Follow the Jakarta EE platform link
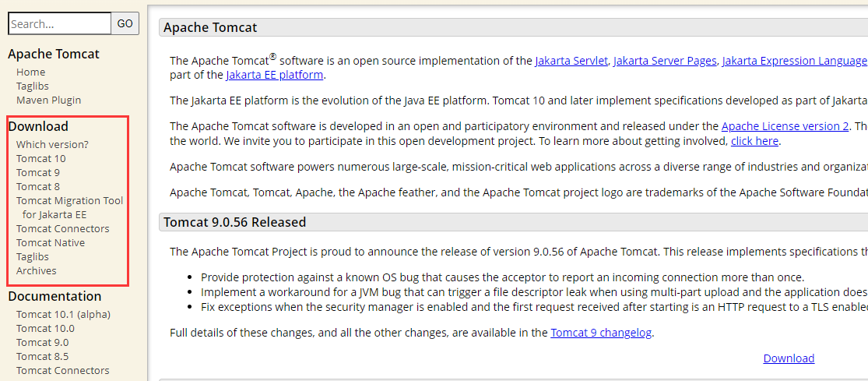Viewport: 868px width, 381px height. (x=275, y=75)
